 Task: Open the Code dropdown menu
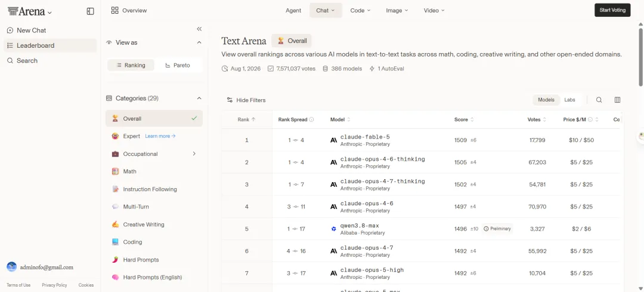click(x=360, y=10)
